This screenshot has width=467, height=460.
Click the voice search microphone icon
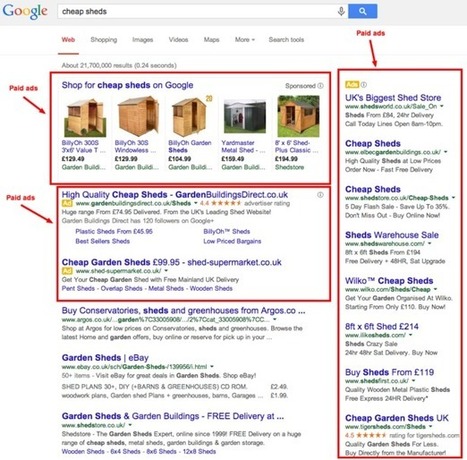coord(341,12)
